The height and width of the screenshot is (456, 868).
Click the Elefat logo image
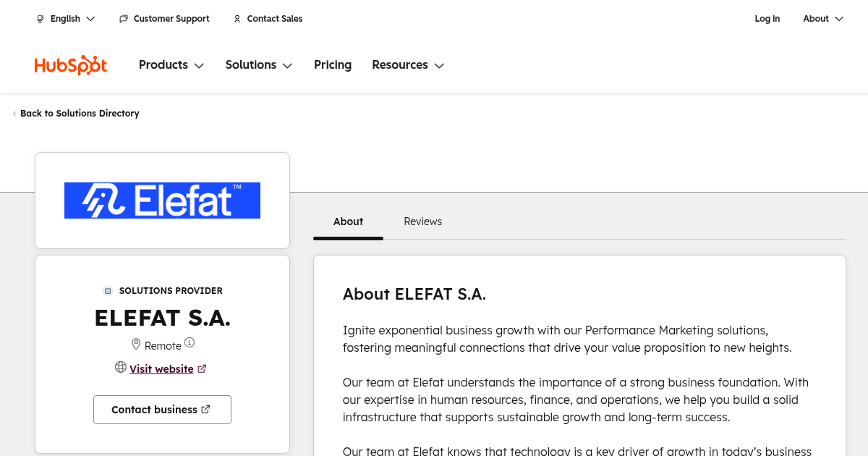[162, 200]
